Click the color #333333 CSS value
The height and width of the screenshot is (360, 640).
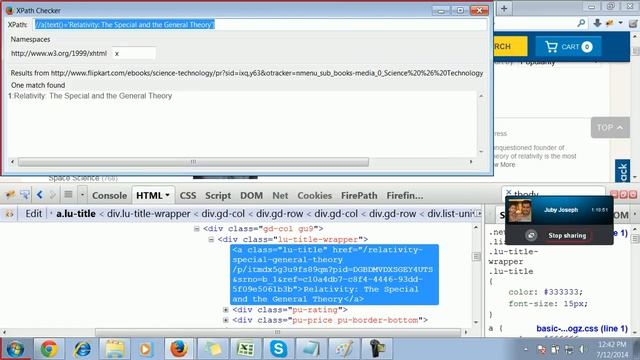[563, 292]
